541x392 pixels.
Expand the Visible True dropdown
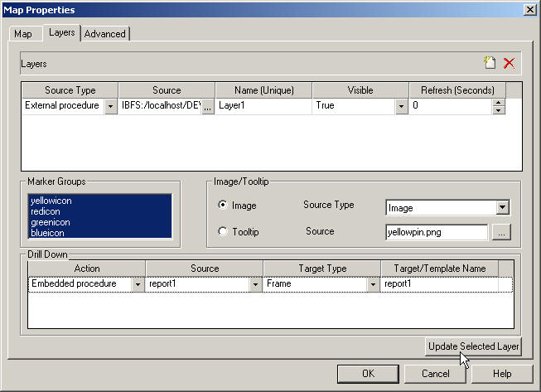point(401,106)
